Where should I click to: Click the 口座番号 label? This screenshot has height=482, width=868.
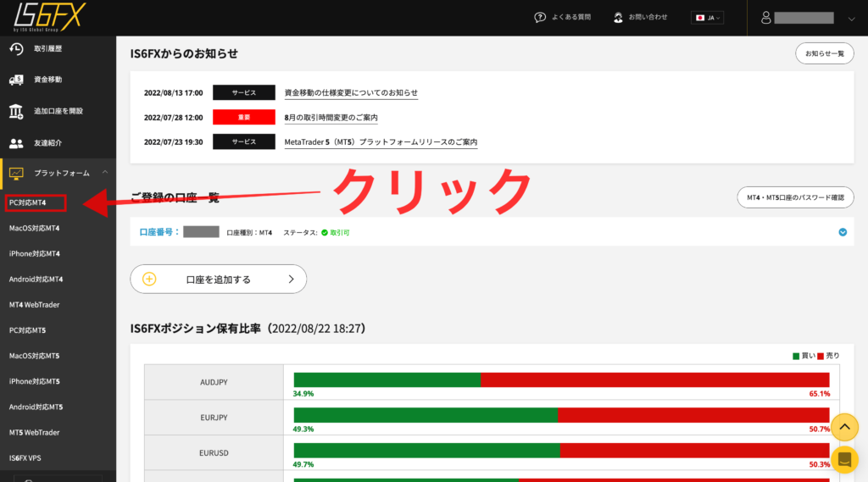(x=160, y=232)
